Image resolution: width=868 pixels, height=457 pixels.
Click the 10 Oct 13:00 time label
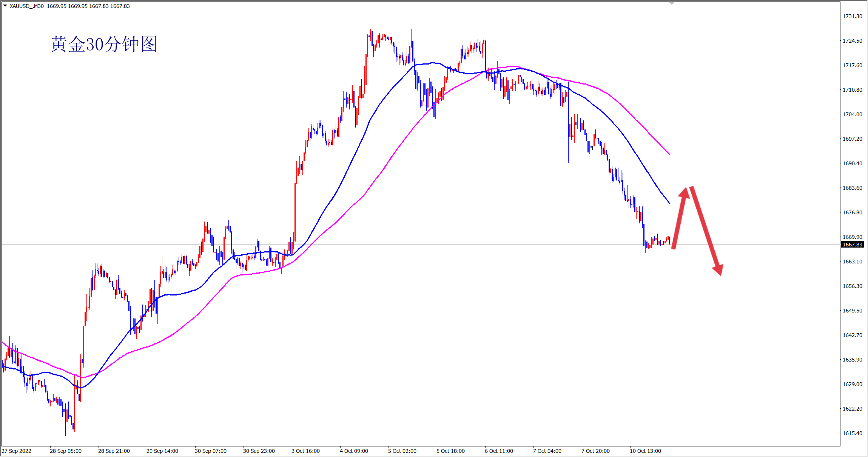(645, 451)
